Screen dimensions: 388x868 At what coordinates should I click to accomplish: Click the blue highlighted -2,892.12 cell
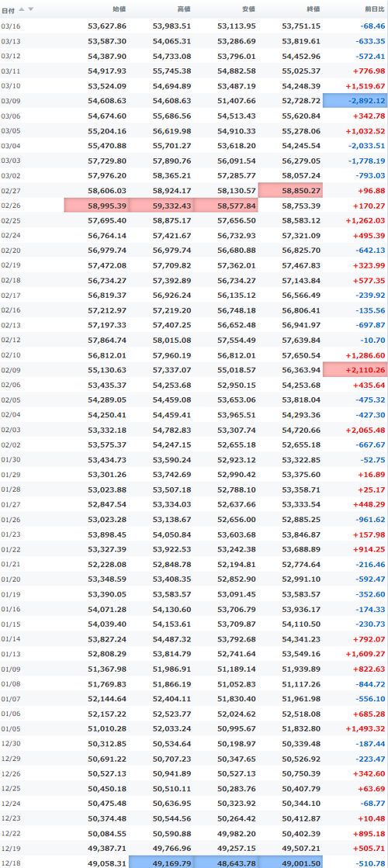click(355, 101)
